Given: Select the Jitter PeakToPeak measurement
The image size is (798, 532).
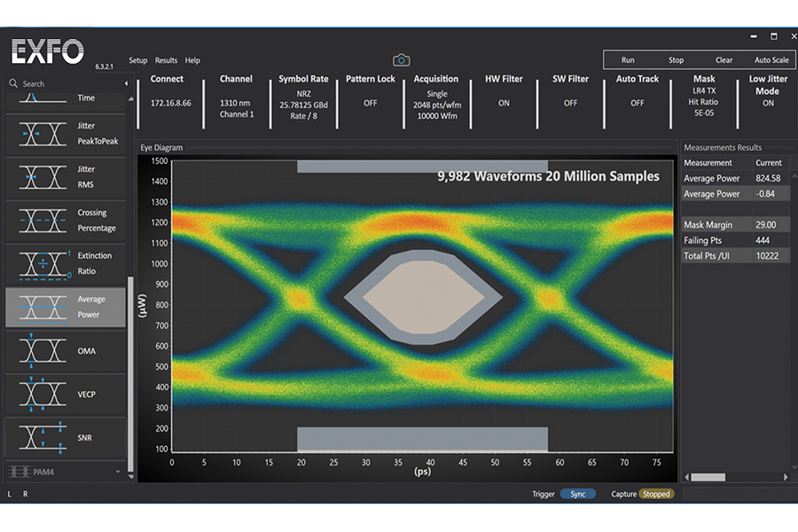Looking at the screenshot, I should coord(66,134).
